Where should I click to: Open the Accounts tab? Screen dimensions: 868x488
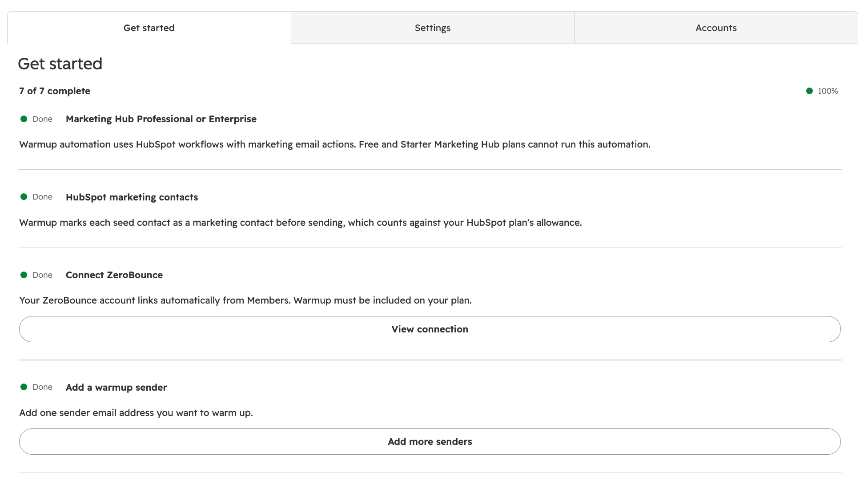716,28
